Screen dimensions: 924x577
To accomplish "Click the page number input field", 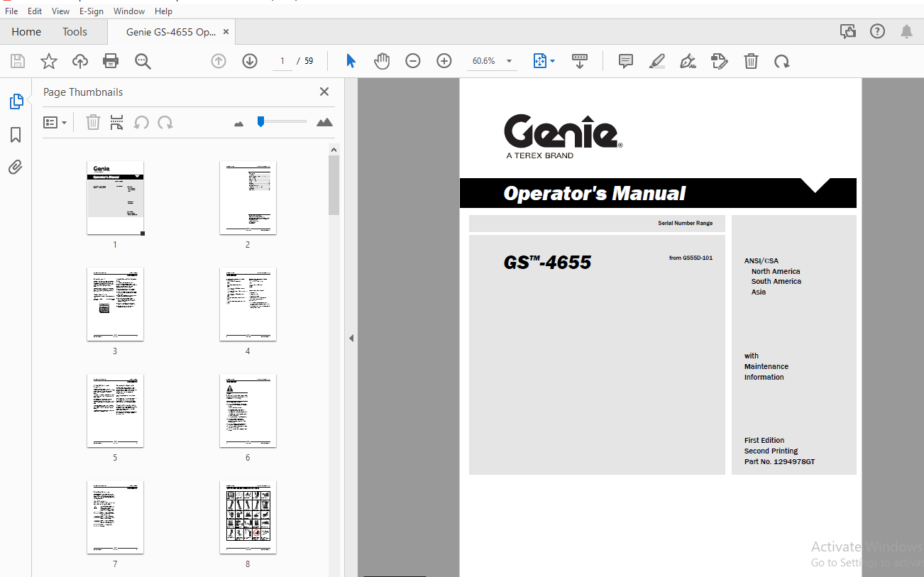I will click(282, 61).
